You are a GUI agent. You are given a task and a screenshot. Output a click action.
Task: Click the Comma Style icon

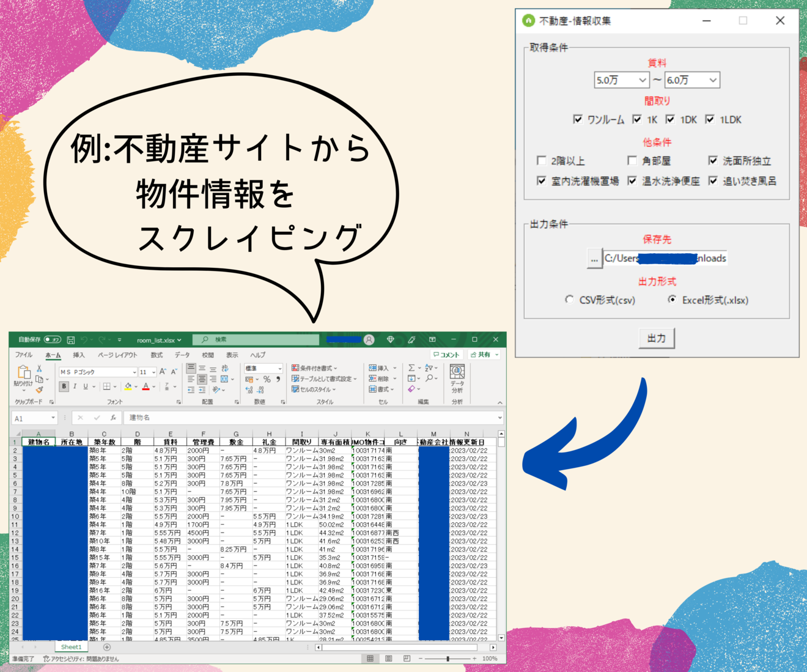tap(278, 380)
